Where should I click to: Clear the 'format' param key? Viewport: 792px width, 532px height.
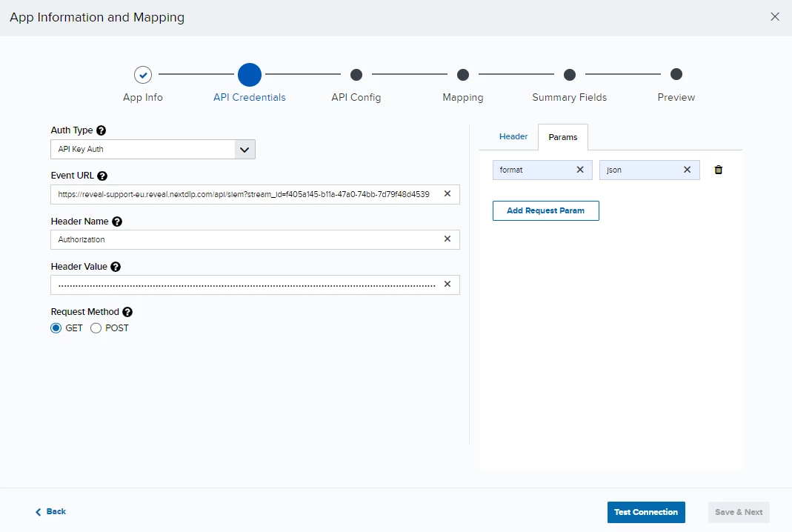pos(580,170)
